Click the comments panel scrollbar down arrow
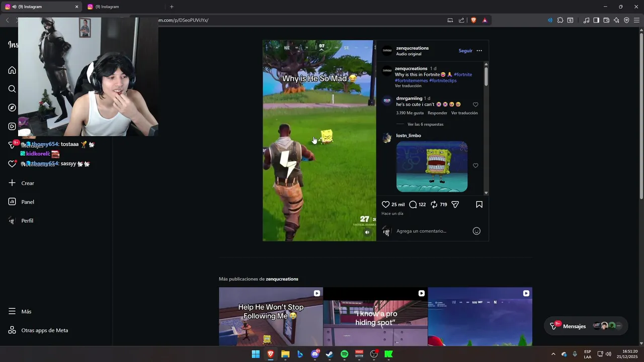The image size is (644, 362). click(x=486, y=193)
